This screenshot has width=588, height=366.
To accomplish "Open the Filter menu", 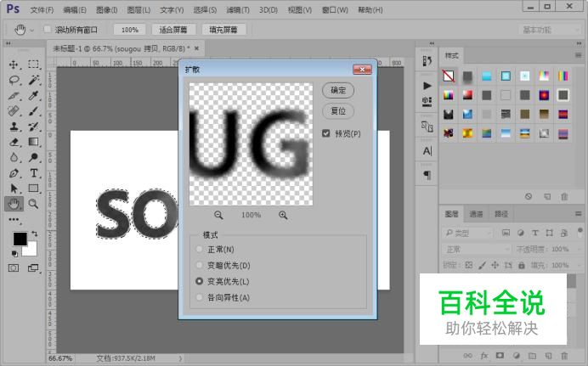I will coord(238,10).
